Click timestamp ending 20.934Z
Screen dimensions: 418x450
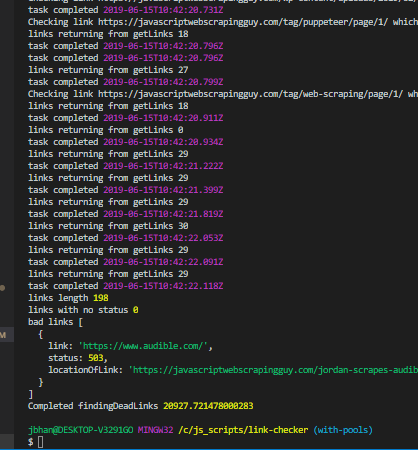click(163, 142)
